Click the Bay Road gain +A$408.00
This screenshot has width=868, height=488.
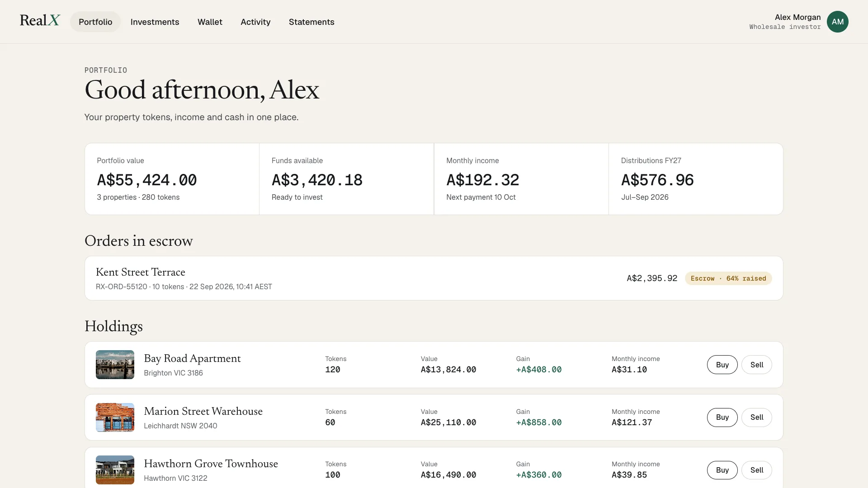tap(539, 370)
